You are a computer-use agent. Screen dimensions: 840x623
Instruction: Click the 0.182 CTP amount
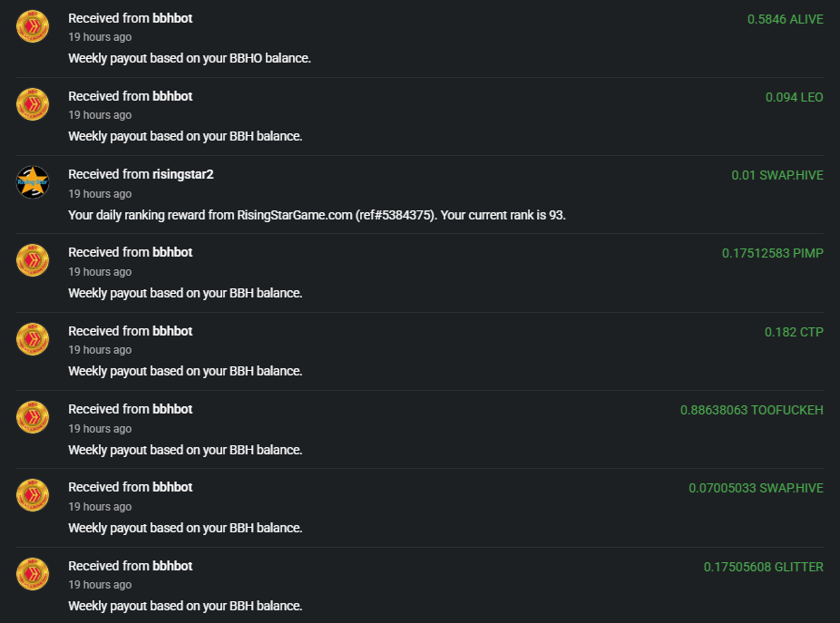pyautogui.click(x=794, y=332)
